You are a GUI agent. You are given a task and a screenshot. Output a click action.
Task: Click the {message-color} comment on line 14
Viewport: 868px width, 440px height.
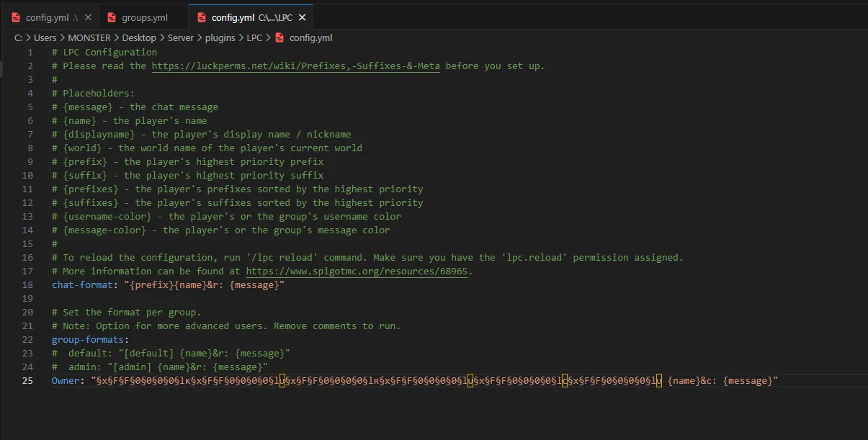(x=221, y=230)
